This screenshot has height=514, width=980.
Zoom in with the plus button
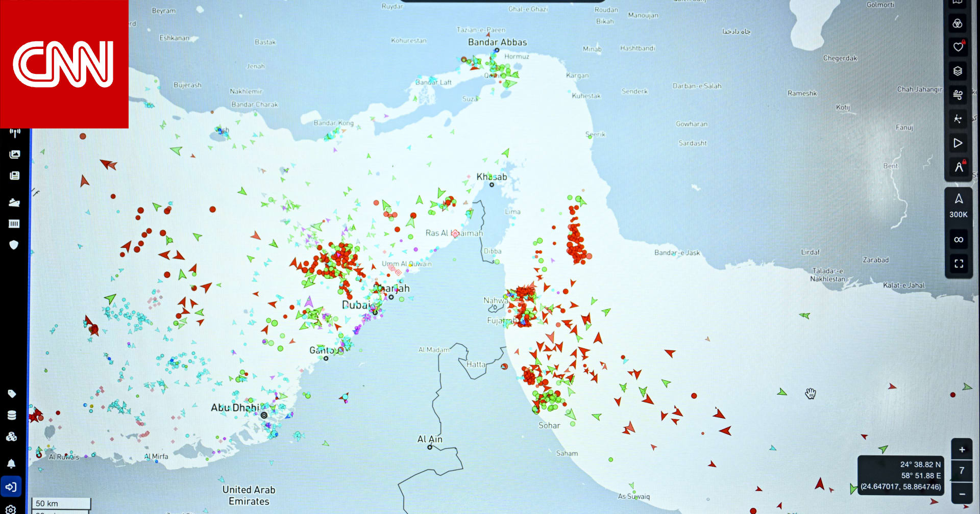pyautogui.click(x=962, y=450)
